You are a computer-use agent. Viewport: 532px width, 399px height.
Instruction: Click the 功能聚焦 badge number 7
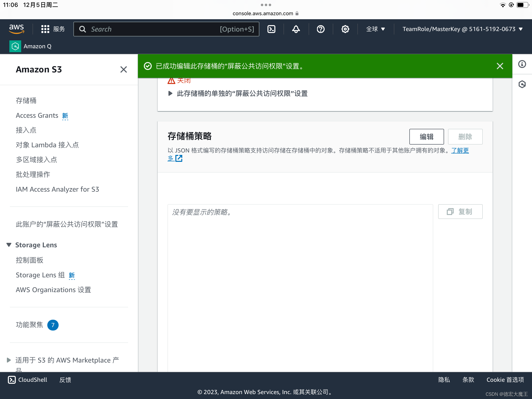point(53,325)
